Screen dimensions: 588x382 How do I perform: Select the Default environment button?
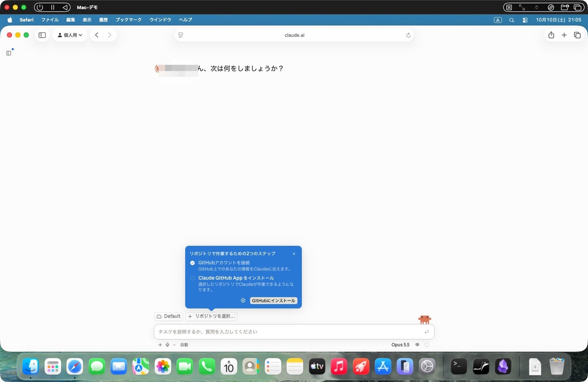point(168,316)
